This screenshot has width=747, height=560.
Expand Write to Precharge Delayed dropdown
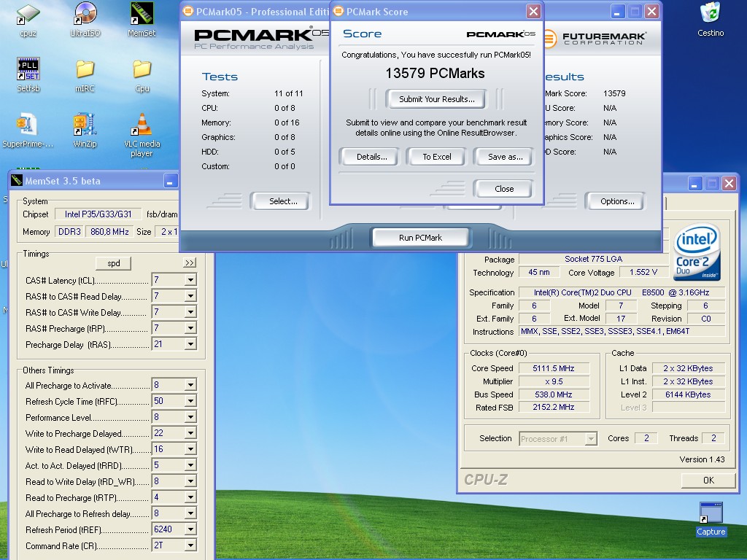(190, 433)
